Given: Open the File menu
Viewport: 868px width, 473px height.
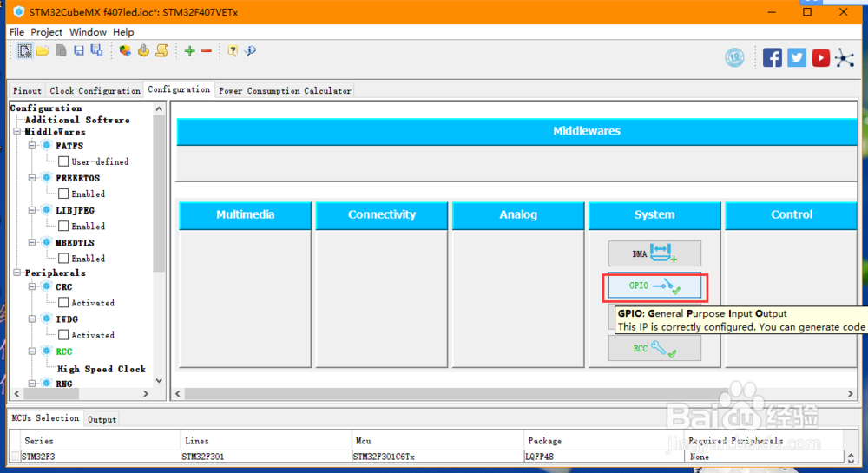Looking at the screenshot, I should (16, 32).
